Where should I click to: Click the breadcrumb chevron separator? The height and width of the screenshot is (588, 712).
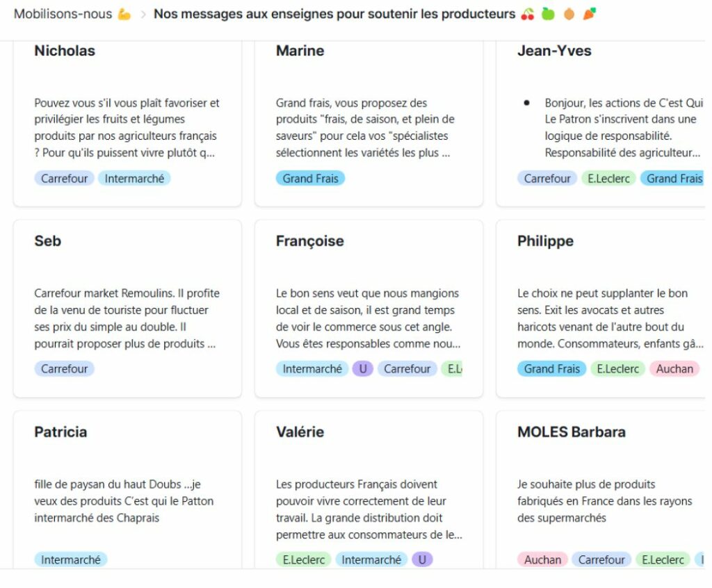pos(143,15)
